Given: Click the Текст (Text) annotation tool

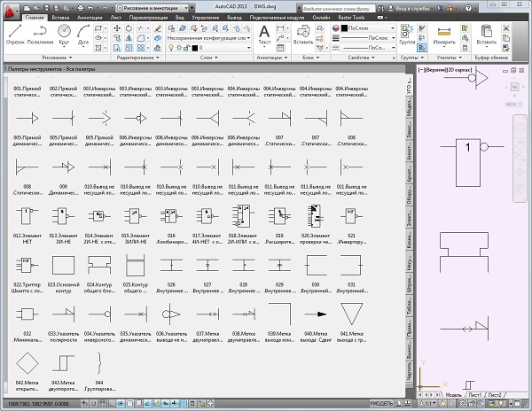Looking at the screenshot, I should 264,34.
